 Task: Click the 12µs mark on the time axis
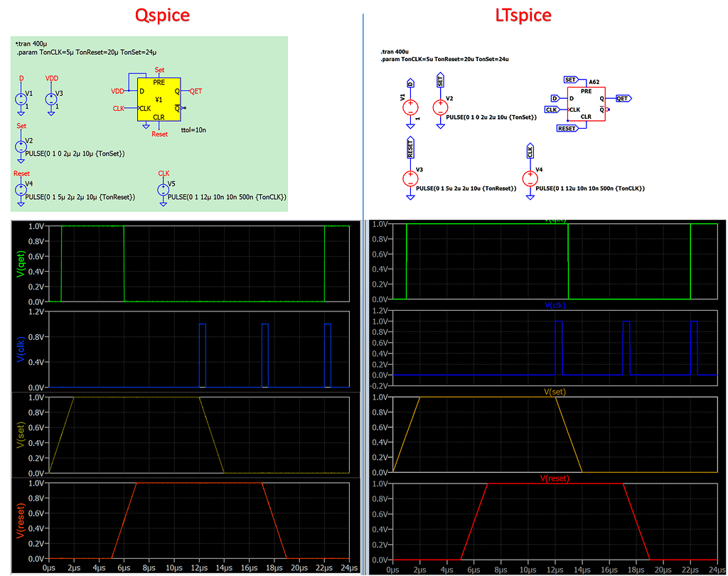(x=200, y=567)
